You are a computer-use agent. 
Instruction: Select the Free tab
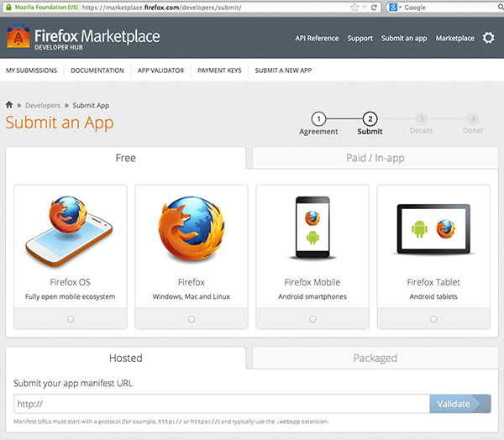click(126, 158)
